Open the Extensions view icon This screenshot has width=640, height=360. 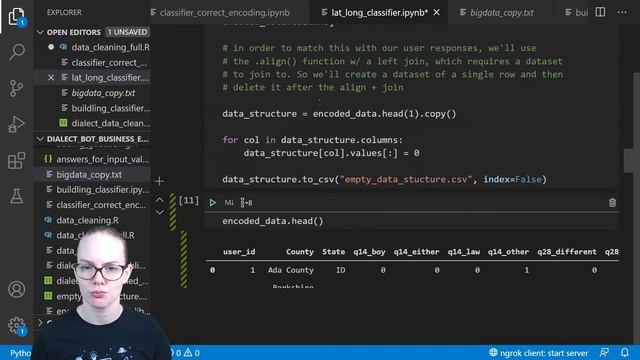pos(16,160)
